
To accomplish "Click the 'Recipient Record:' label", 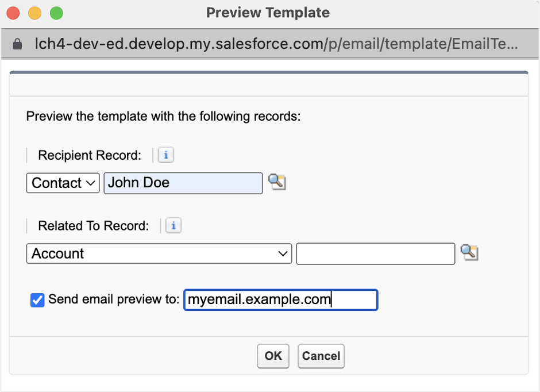I will pos(90,155).
